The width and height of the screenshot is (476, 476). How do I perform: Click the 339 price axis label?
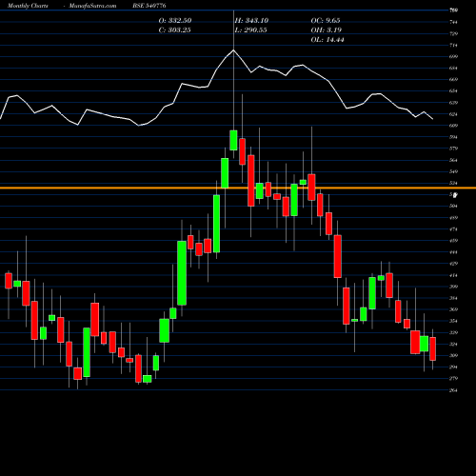tap(453, 332)
